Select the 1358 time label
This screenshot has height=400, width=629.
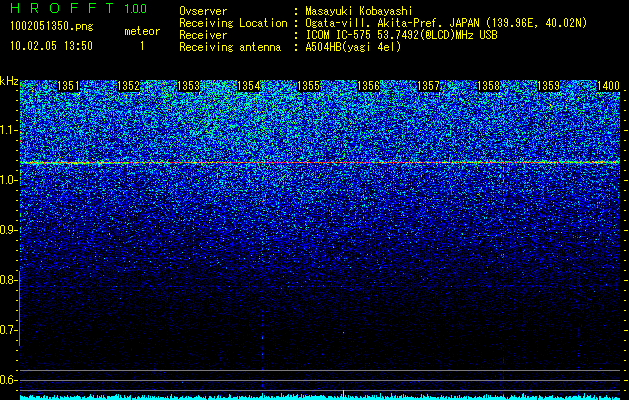pyautogui.click(x=489, y=86)
